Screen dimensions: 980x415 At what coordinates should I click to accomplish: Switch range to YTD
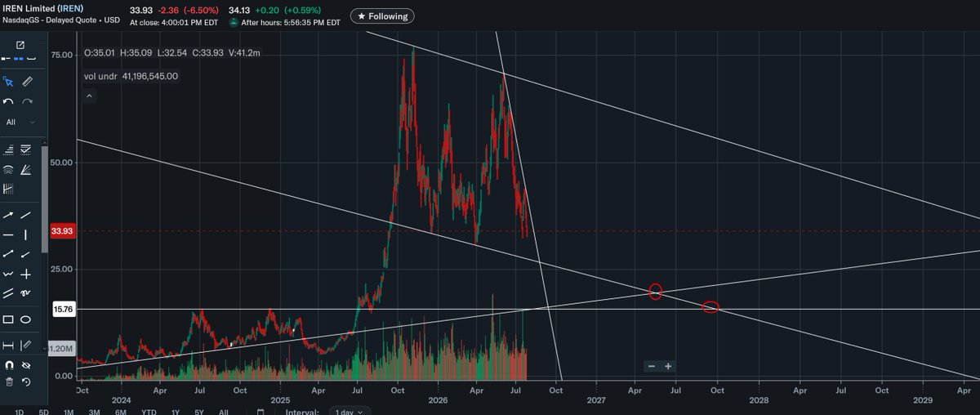point(149,412)
